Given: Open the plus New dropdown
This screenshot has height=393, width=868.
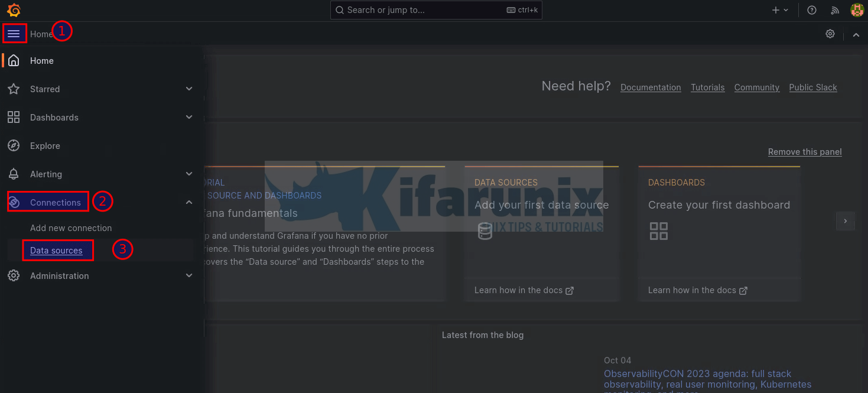Looking at the screenshot, I should click(x=780, y=10).
